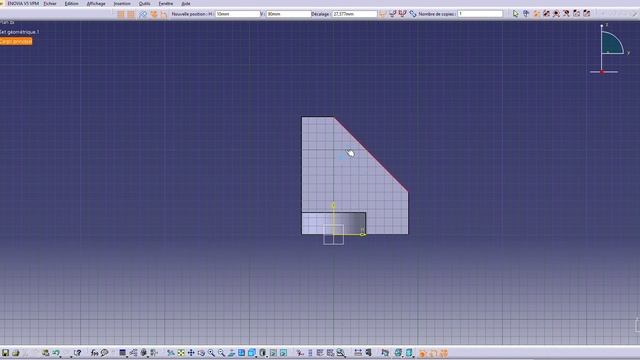This screenshot has height=360, width=640.
Task: Click the H position input field
Action: (x=238, y=14)
